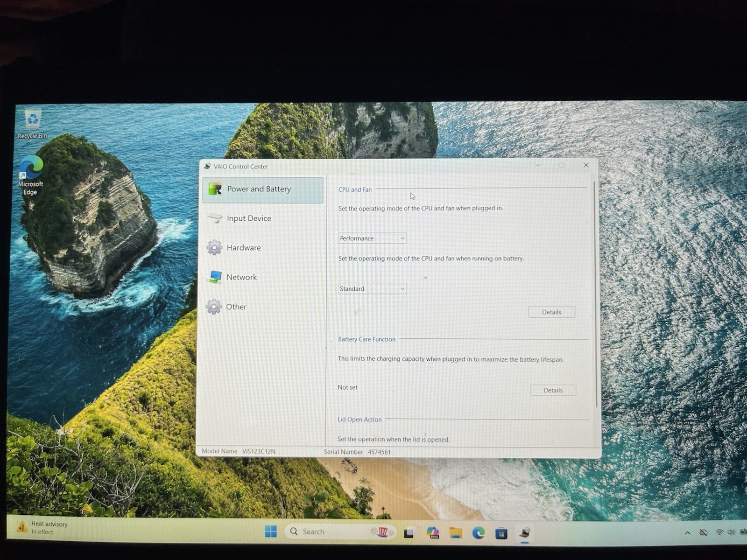Click Details for Battery Care Function
This screenshot has width=747, height=560.
[553, 390]
